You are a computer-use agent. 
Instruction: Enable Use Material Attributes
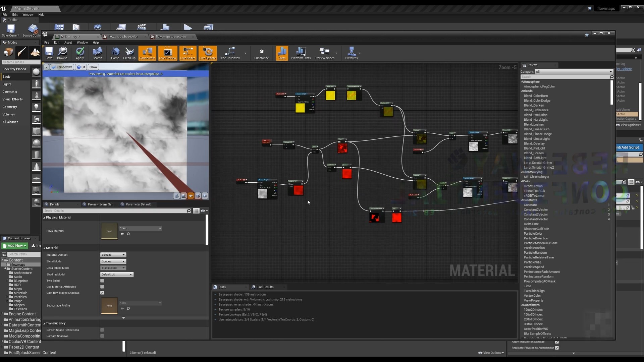click(102, 287)
